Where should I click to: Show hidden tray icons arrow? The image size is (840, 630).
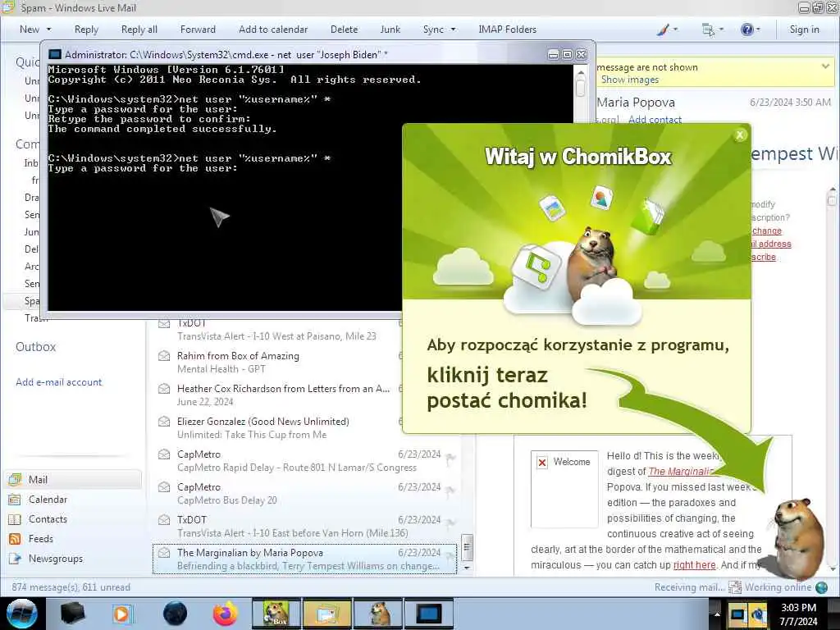coord(716,614)
